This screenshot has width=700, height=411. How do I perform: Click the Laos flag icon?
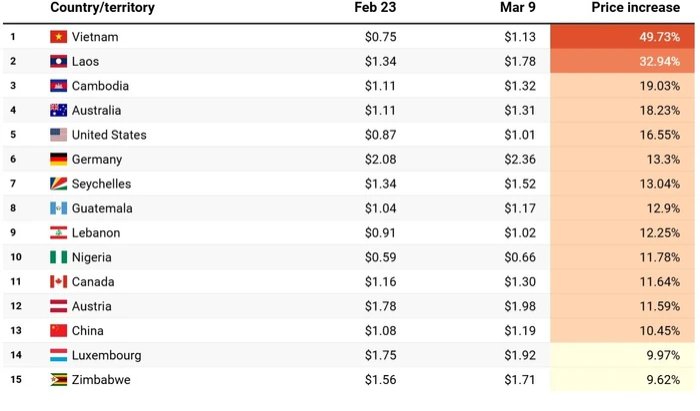58,62
